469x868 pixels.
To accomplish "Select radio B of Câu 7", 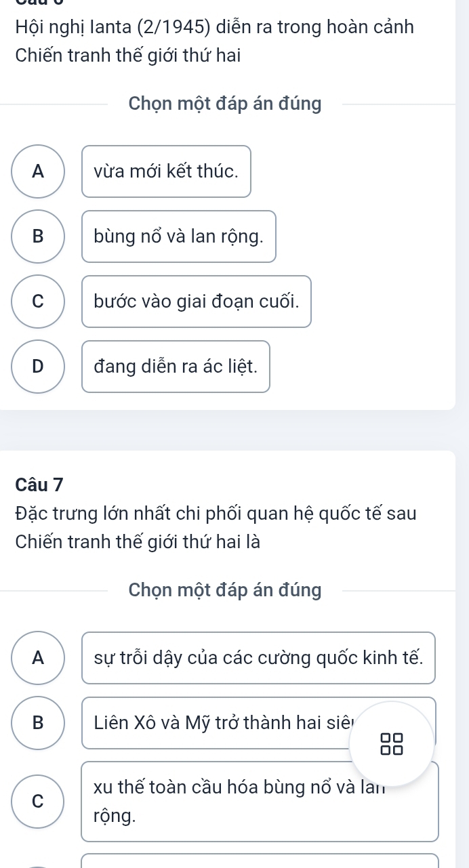I will click(x=39, y=723).
